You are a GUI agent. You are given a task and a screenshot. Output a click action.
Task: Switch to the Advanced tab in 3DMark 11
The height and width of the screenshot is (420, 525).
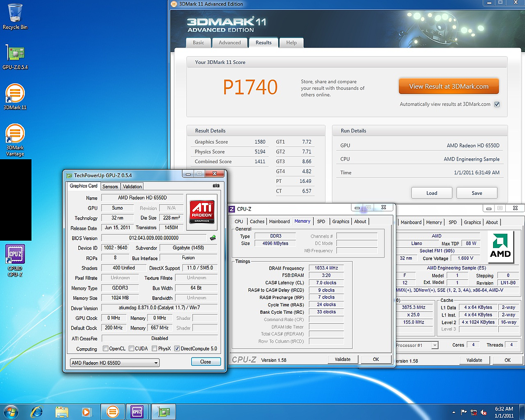(x=230, y=43)
